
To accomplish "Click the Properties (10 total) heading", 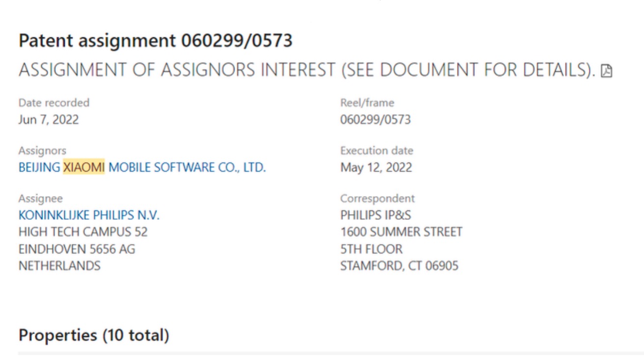I will point(94,335).
